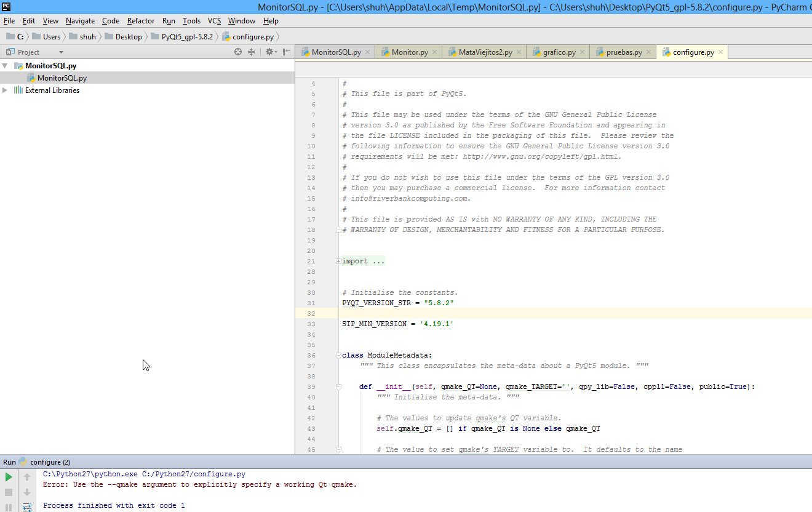Click C:\Python27\python.exe command line in console

tap(144, 474)
